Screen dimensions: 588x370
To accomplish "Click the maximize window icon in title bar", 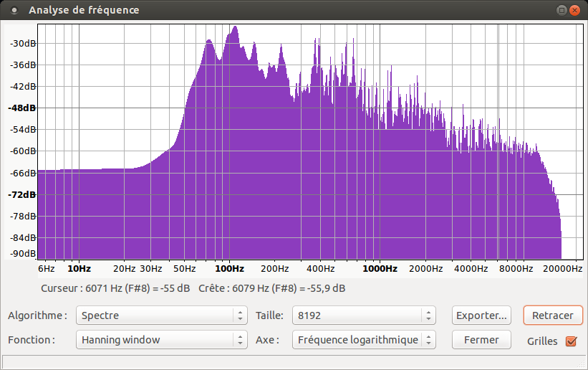I will coord(562,10).
